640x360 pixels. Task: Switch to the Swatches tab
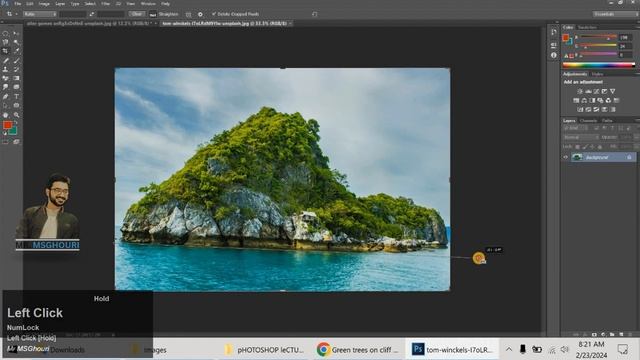587,27
